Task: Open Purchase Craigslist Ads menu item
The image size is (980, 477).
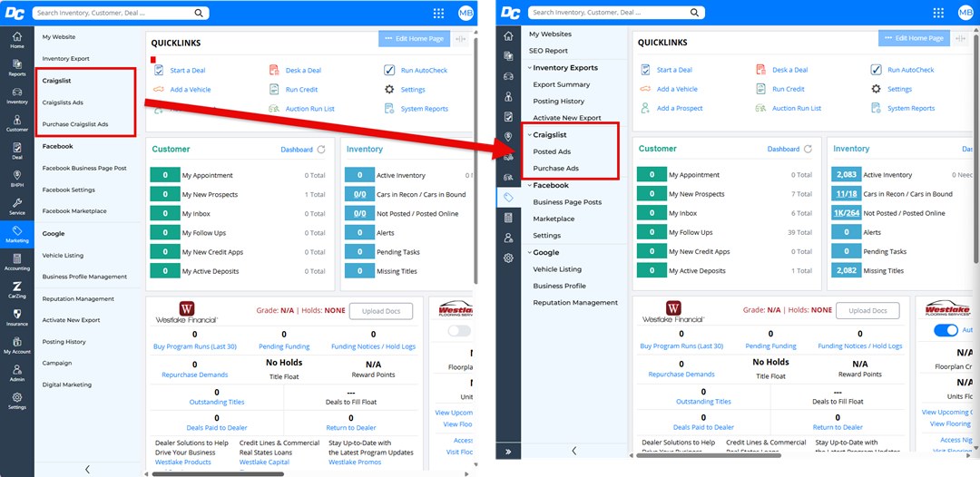Action: [75, 124]
